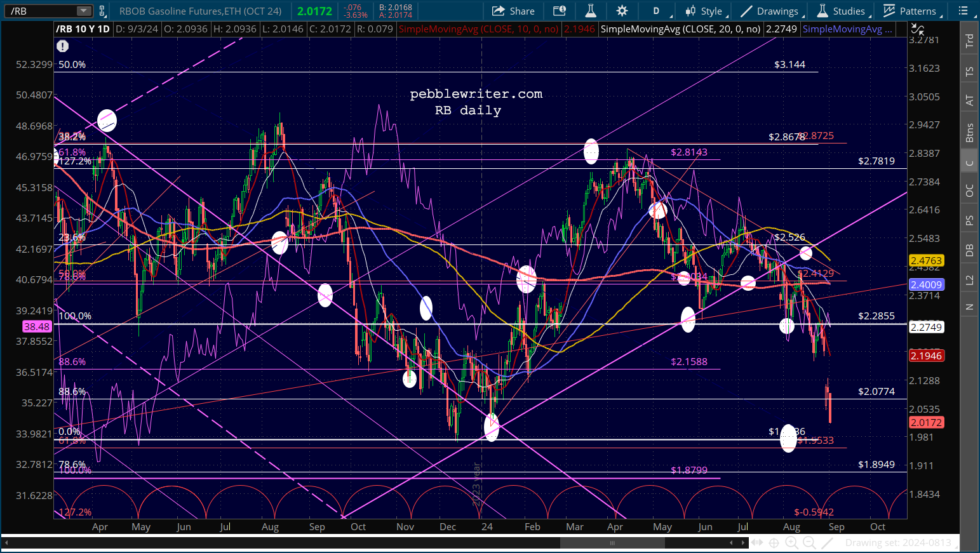Click the Share button
The width and height of the screenshot is (980, 553).
513,11
